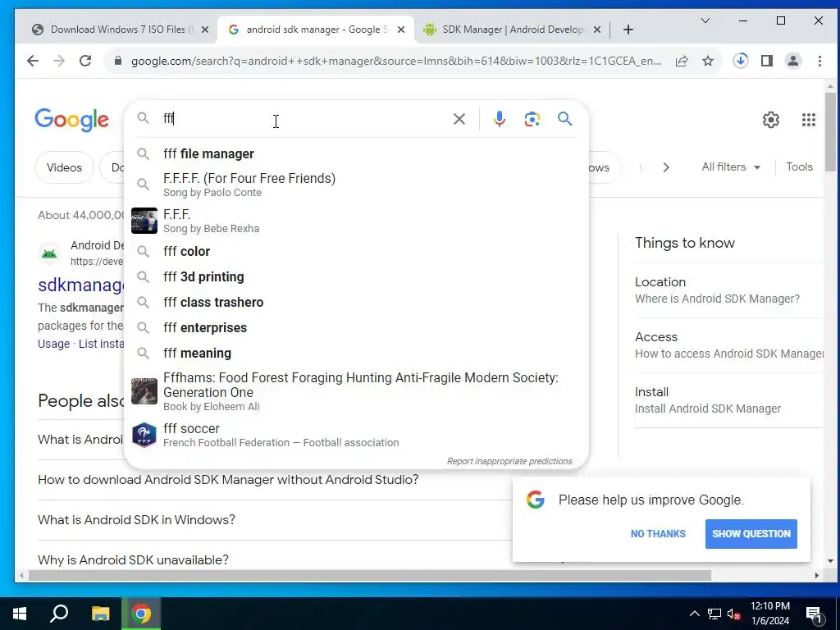Click the blue magnifier search button
840x630 pixels.
(564, 118)
